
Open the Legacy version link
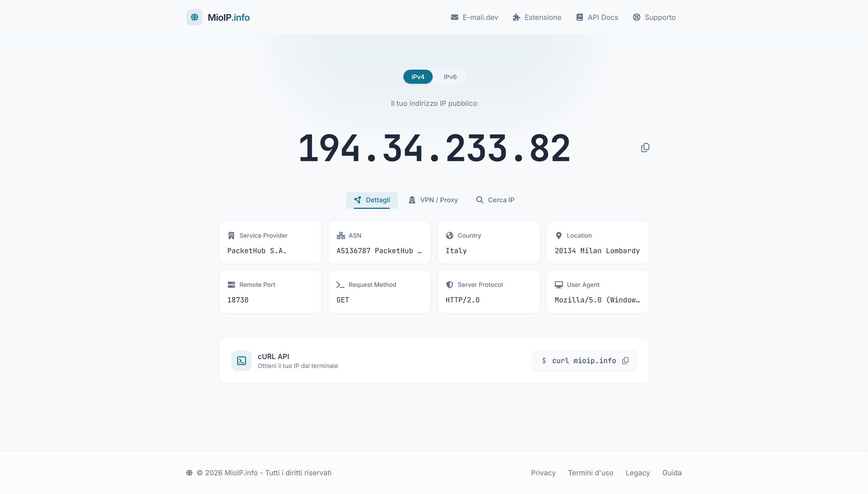coord(637,472)
